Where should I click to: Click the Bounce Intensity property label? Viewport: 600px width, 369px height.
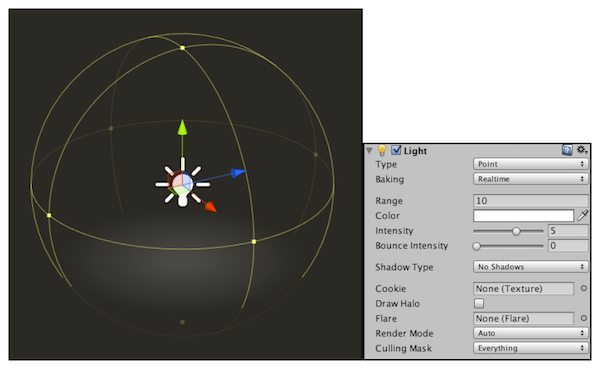click(x=411, y=246)
